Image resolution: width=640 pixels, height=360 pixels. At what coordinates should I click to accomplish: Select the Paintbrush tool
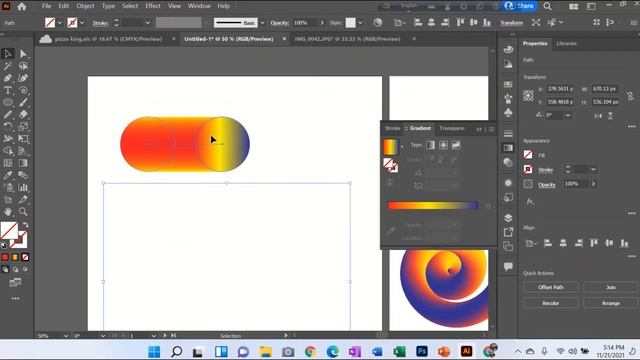(x=23, y=102)
